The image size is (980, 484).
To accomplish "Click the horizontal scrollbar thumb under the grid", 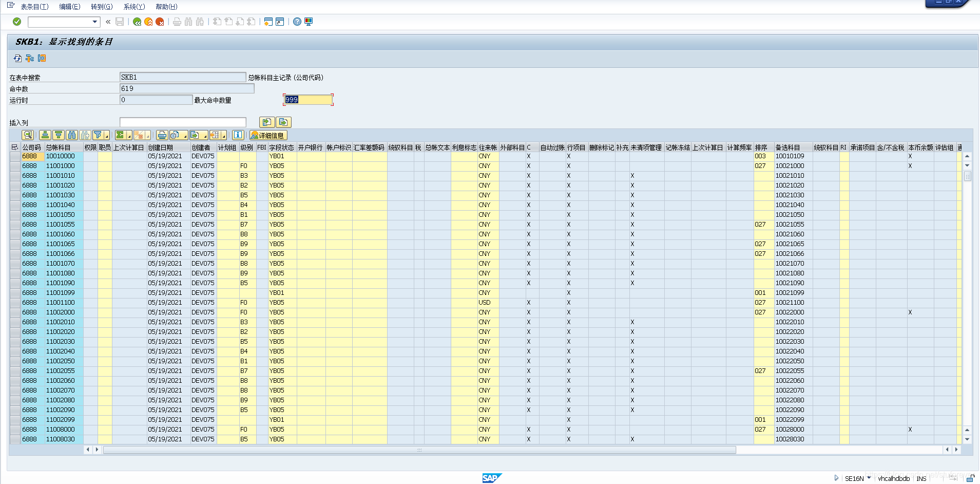I will pos(419,450).
